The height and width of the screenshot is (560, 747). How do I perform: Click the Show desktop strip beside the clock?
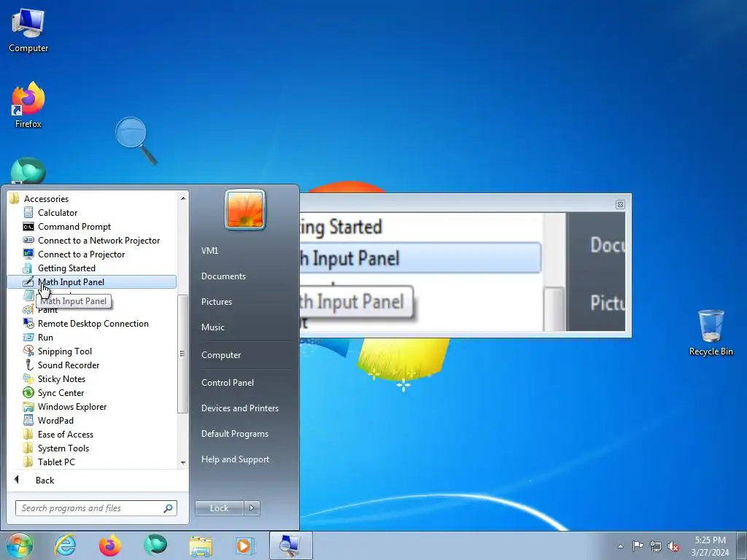point(742,545)
